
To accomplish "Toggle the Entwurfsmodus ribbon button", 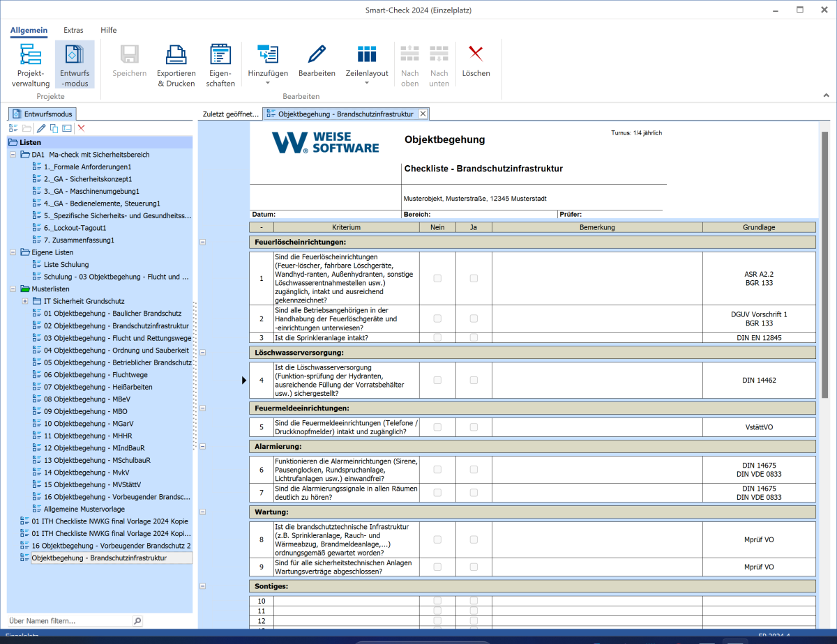I will [x=75, y=64].
